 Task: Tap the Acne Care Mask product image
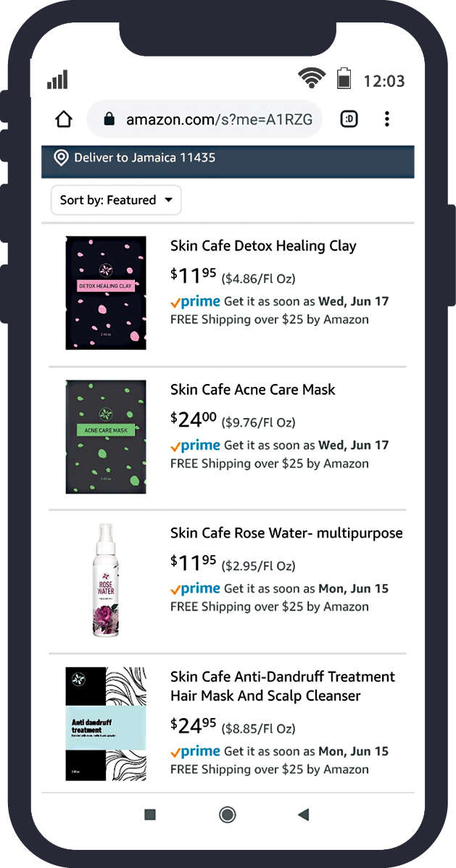pyautogui.click(x=106, y=437)
